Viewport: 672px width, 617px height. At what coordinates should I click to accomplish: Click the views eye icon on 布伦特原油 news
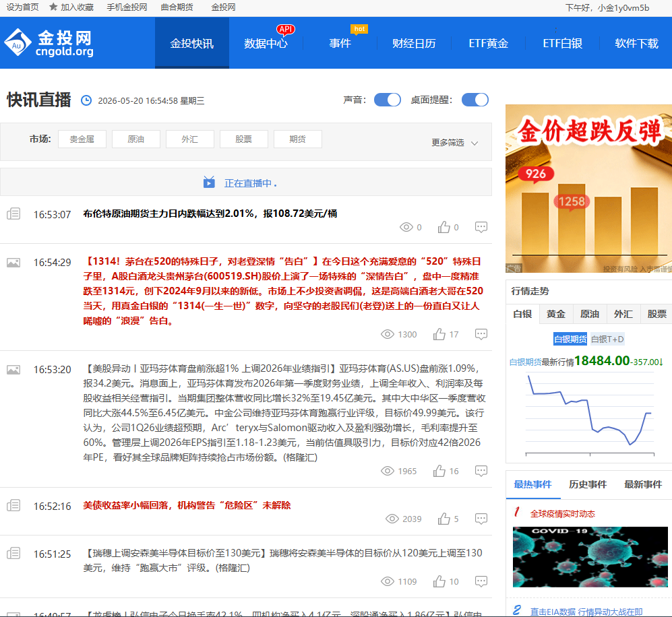(x=406, y=227)
